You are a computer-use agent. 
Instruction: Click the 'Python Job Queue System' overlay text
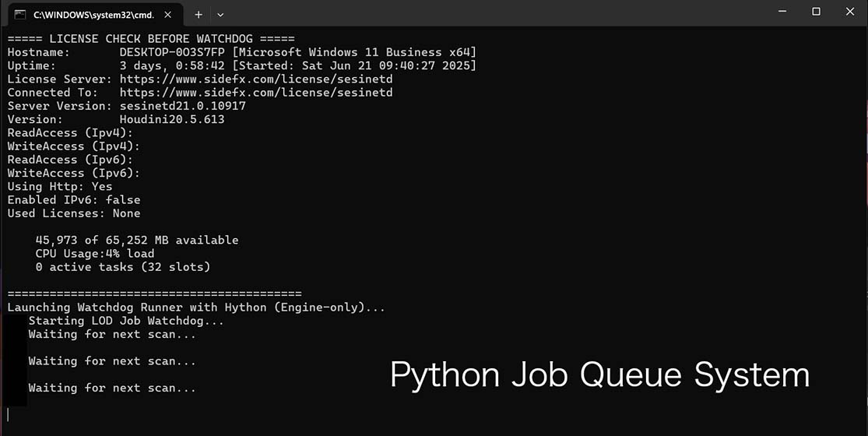coord(599,375)
